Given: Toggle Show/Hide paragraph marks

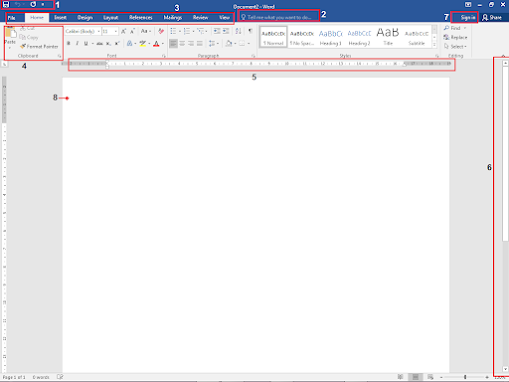Looking at the screenshot, I should [250, 31].
